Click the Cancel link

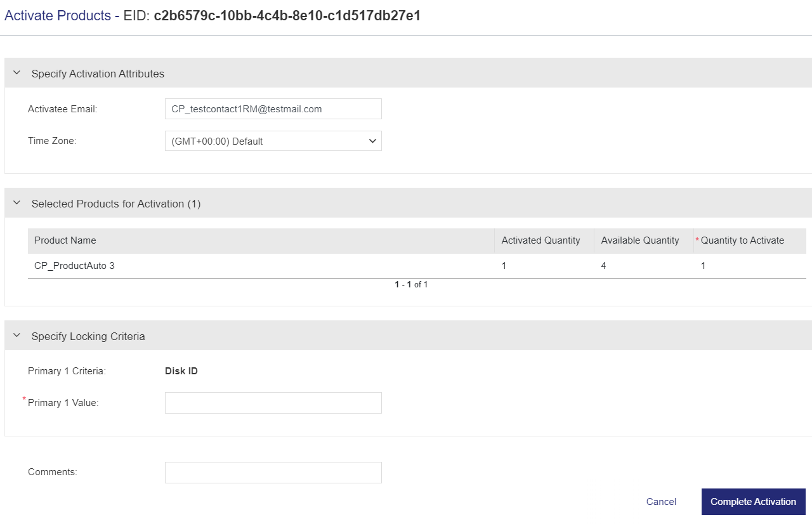661,502
